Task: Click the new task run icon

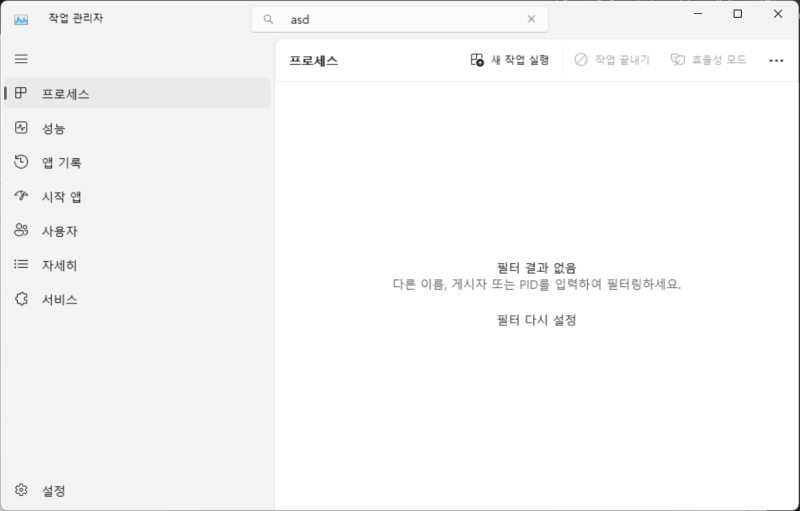Action: tap(477, 60)
